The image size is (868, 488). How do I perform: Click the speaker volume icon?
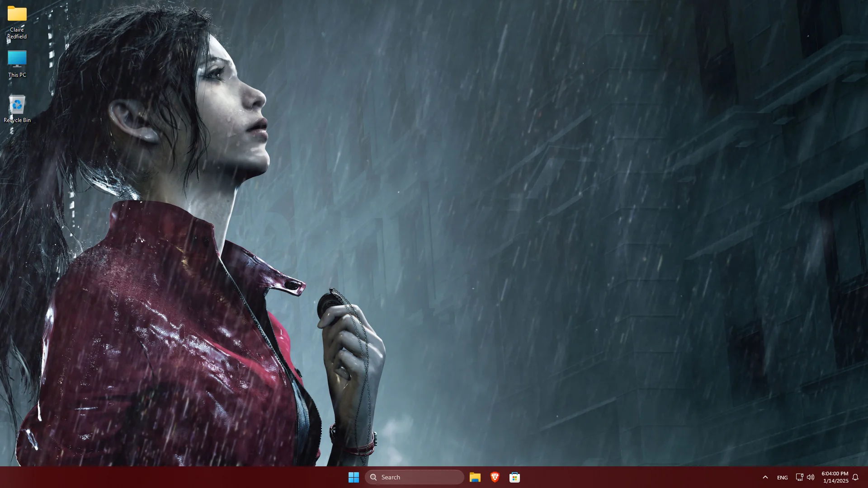(811, 477)
